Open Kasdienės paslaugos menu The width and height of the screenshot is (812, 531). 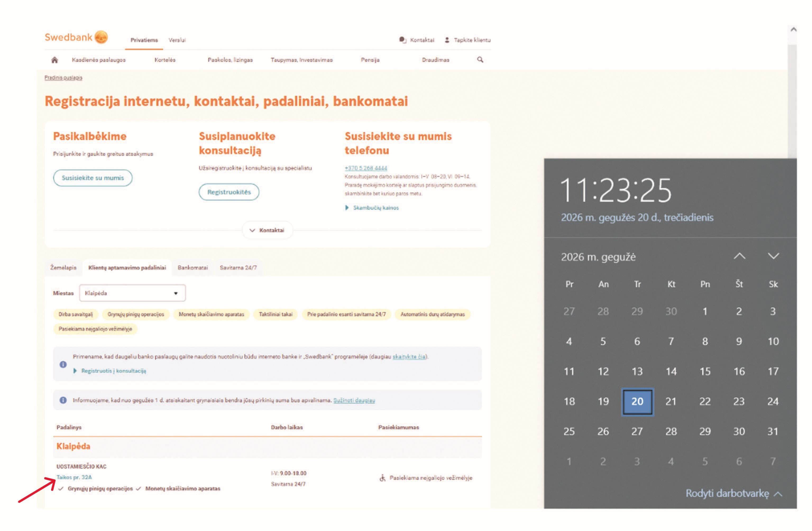pos(99,60)
